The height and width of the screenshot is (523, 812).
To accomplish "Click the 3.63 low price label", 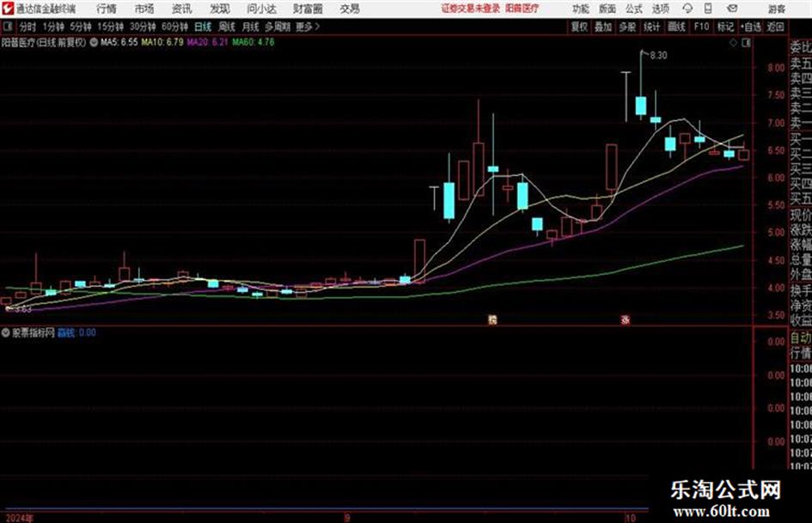I will point(23,309).
